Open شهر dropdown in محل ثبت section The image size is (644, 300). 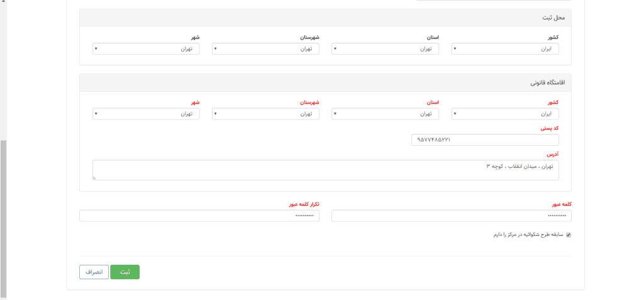click(146, 48)
